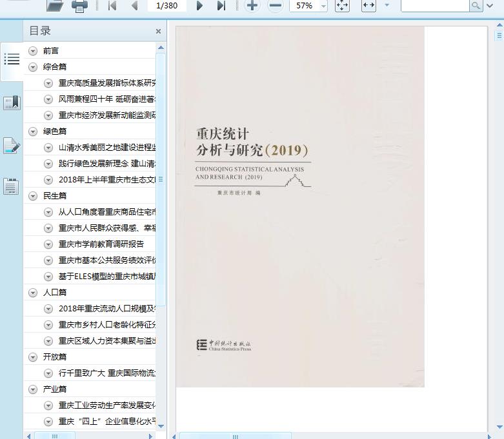Click the fit-to-page icon
Screen dimensions: 504x439
pyautogui.click(x=342, y=6)
